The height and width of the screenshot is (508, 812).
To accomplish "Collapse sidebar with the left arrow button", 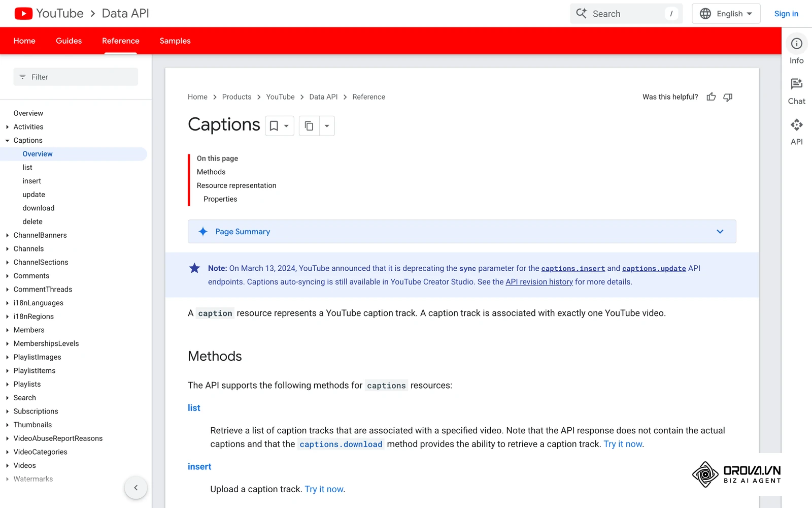I will [136, 488].
